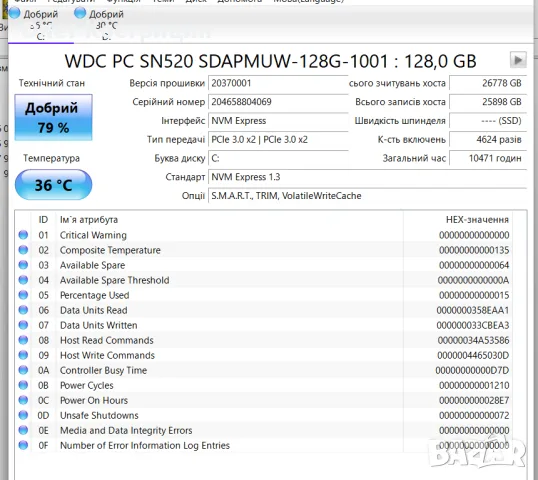This screenshot has width=538, height=480.
Task: Select the D: drive tab with Добрий status
Action: [106, 25]
